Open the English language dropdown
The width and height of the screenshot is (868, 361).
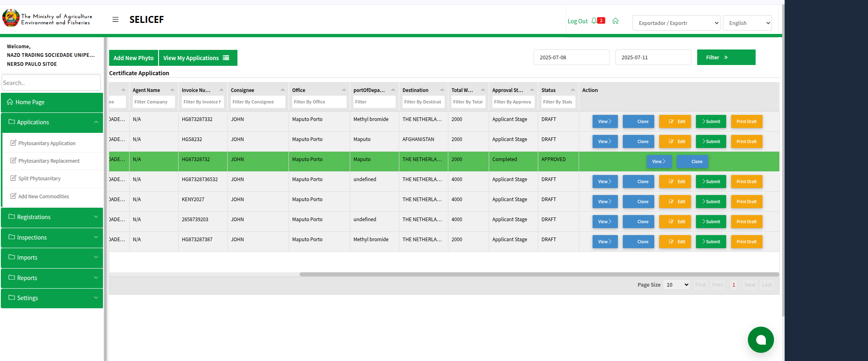pyautogui.click(x=747, y=23)
